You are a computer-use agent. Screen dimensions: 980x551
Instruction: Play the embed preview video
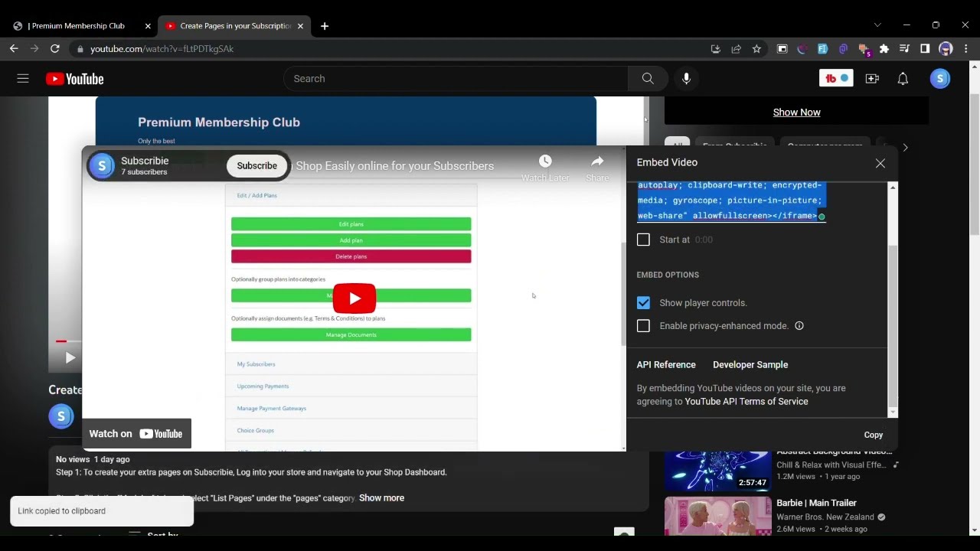pos(354,298)
